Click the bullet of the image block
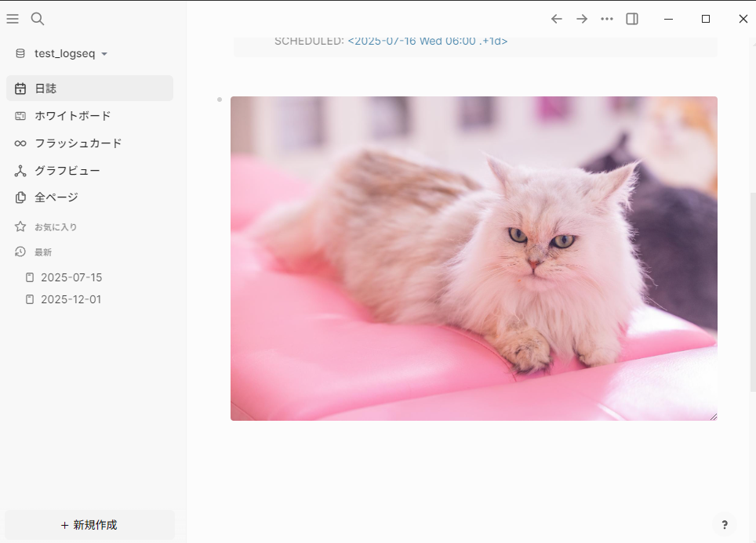 point(220,100)
